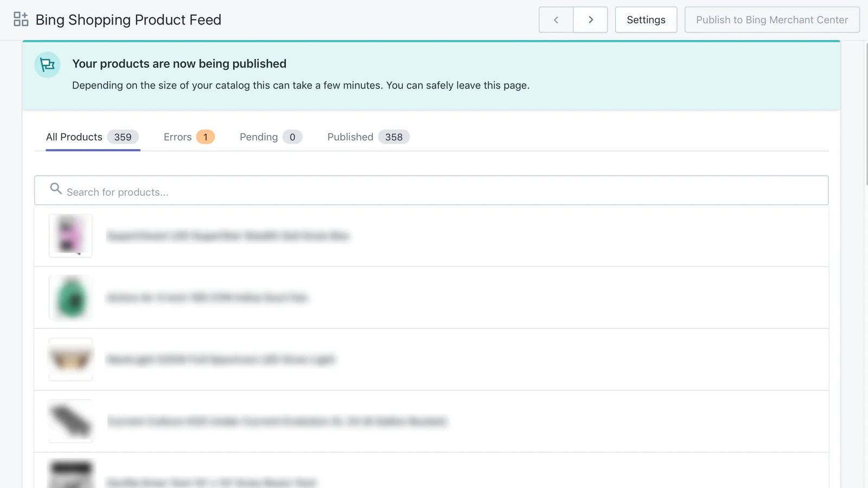Click the partially visible thumbnail in bottom row
868x488 pixels.
point(71,475)
